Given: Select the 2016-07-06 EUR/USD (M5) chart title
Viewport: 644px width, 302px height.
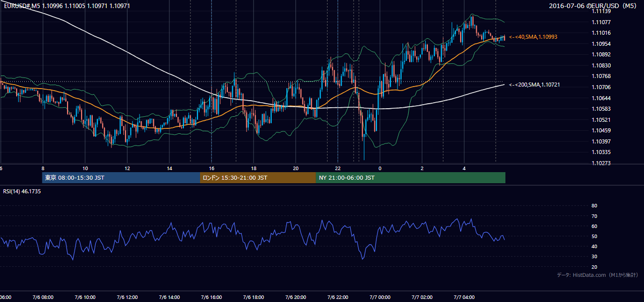Looking at the screenshot, I should coord(593,6).
